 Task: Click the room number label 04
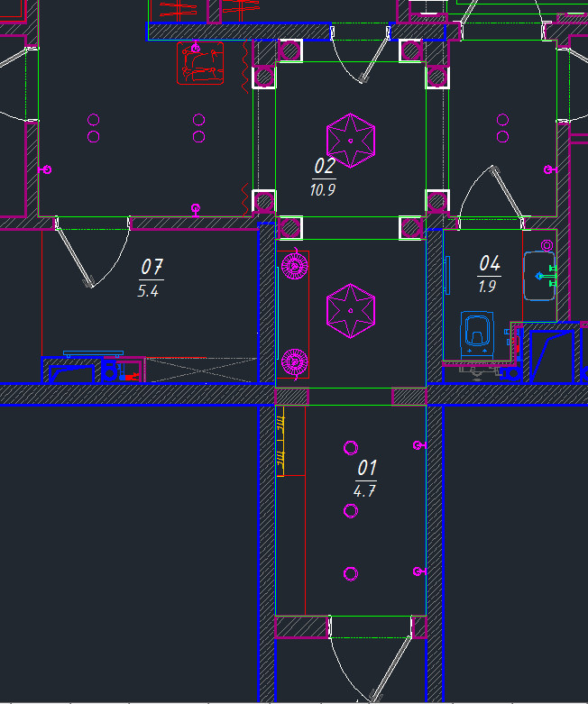click(x=489, y=263)
